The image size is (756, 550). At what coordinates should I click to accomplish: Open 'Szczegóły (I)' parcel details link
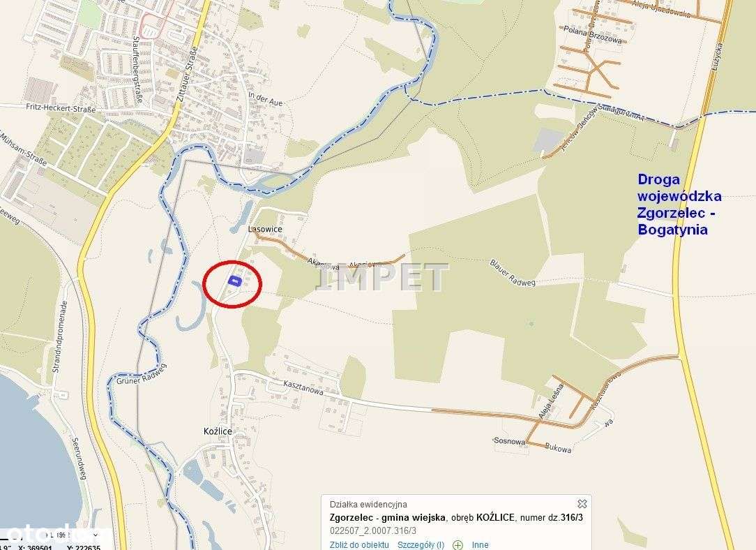tap(421, 544)
